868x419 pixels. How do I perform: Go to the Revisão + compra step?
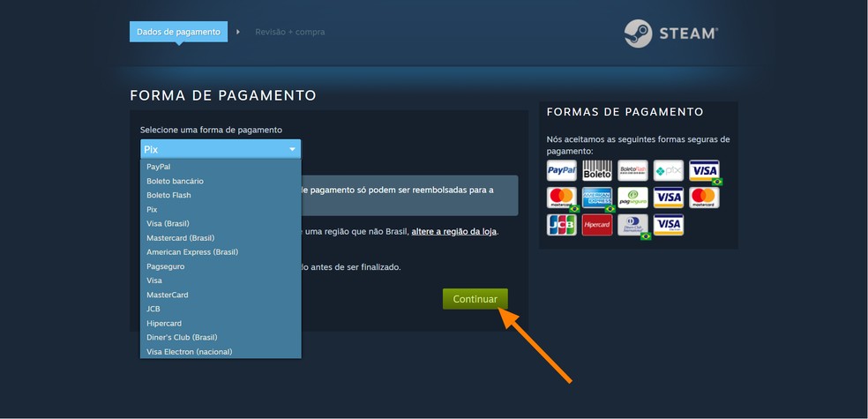coord(290,32)
